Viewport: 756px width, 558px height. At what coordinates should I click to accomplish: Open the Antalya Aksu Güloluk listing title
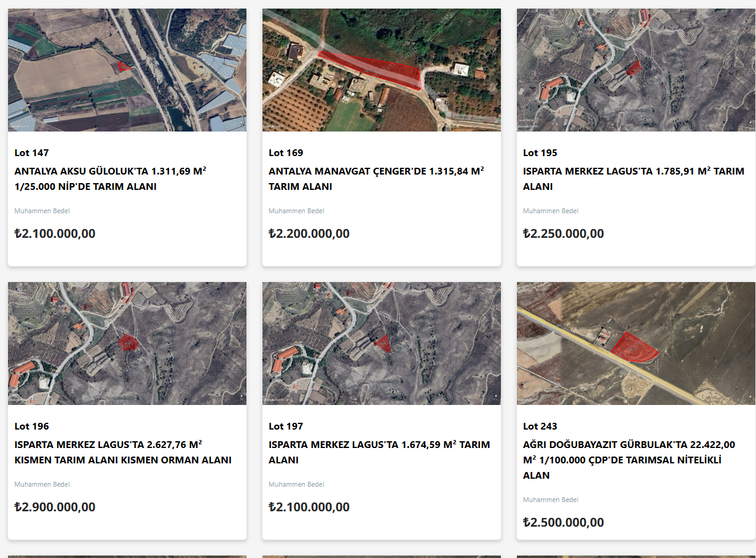[110, 179]
